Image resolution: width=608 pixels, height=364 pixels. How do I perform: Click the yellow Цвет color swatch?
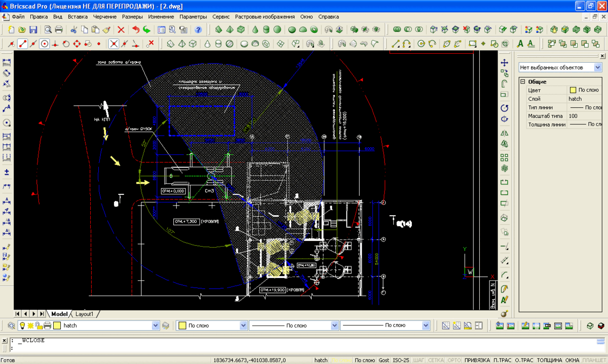pos(573,90)
